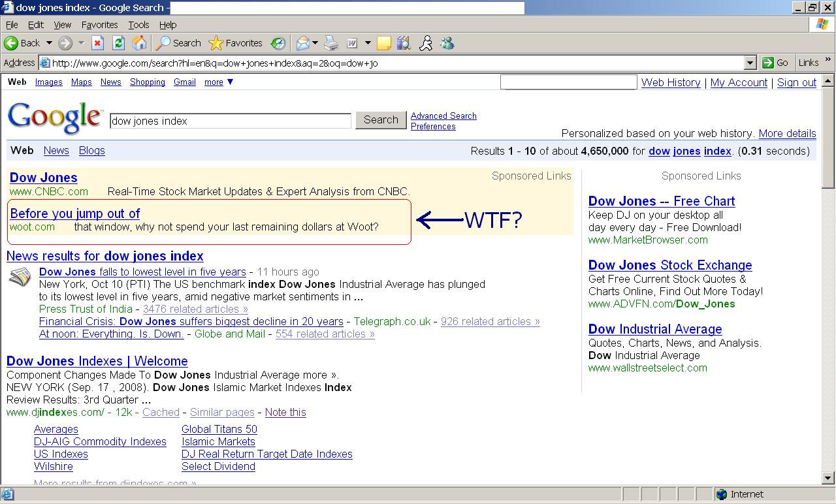Click in the Google search query field
Image resolution: width=836 pixels, height=504 pixels.
(230, 121)
